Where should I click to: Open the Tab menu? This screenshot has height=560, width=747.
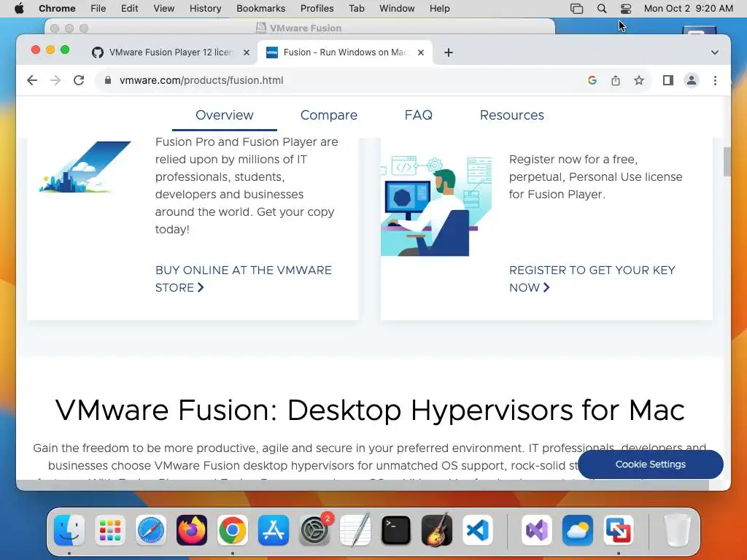click(356, 9)
